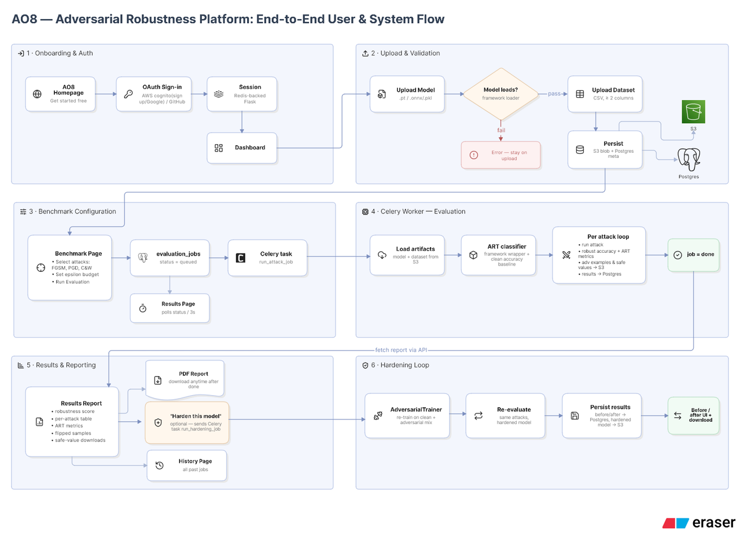Click the database icon on Persist node
Viewport: 740px width, 560px height.
pos(580,149)
